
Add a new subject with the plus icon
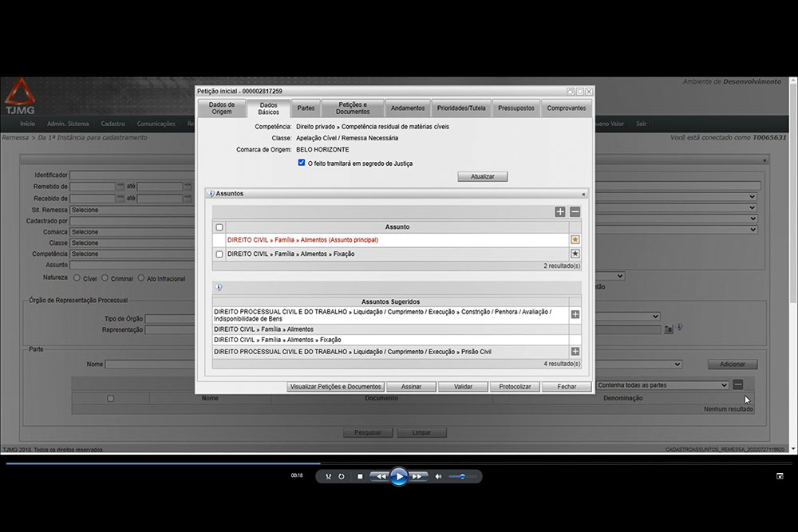click(560, 212)
